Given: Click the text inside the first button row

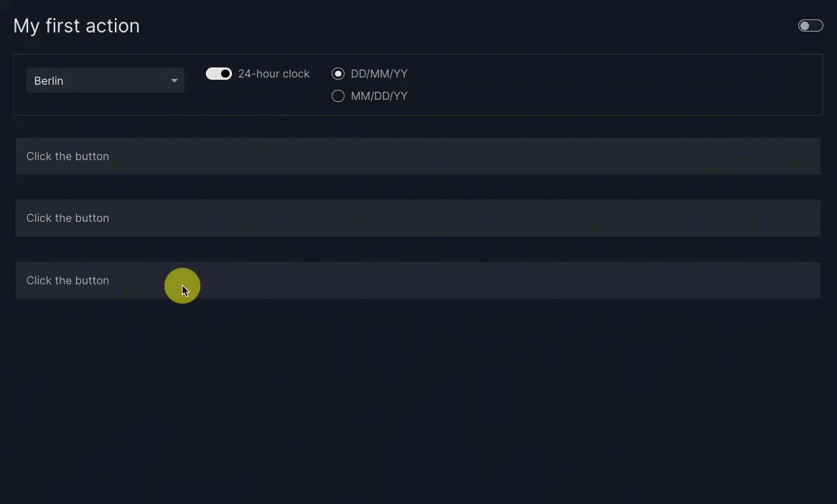Looking at the screenshot, I should [x=67, y=157].
